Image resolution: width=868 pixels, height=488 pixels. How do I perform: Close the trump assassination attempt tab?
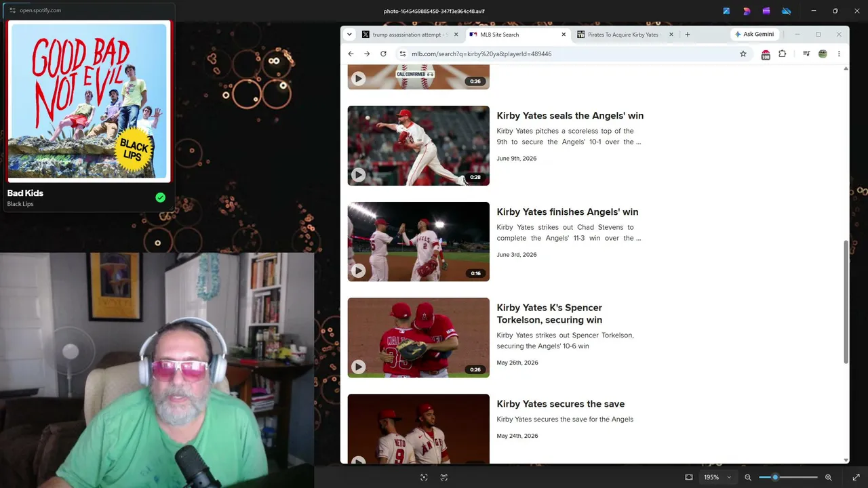click(x=456, y=35)
